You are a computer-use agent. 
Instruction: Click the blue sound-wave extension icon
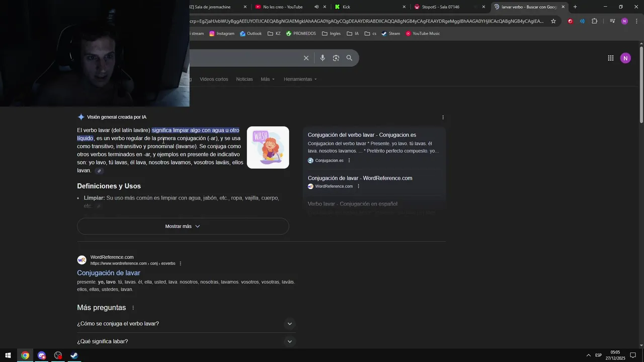(x=582, y=21)
